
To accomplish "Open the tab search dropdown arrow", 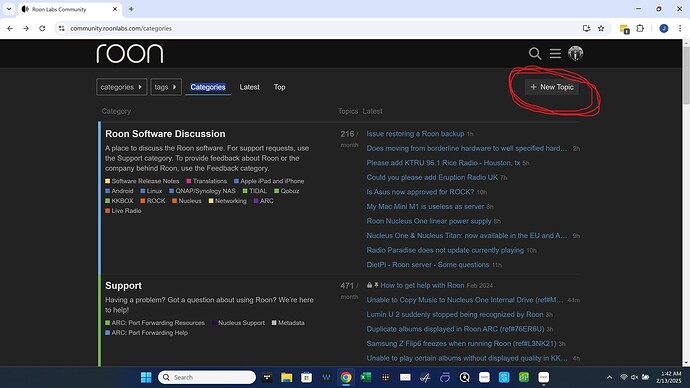I will (9, 9).
